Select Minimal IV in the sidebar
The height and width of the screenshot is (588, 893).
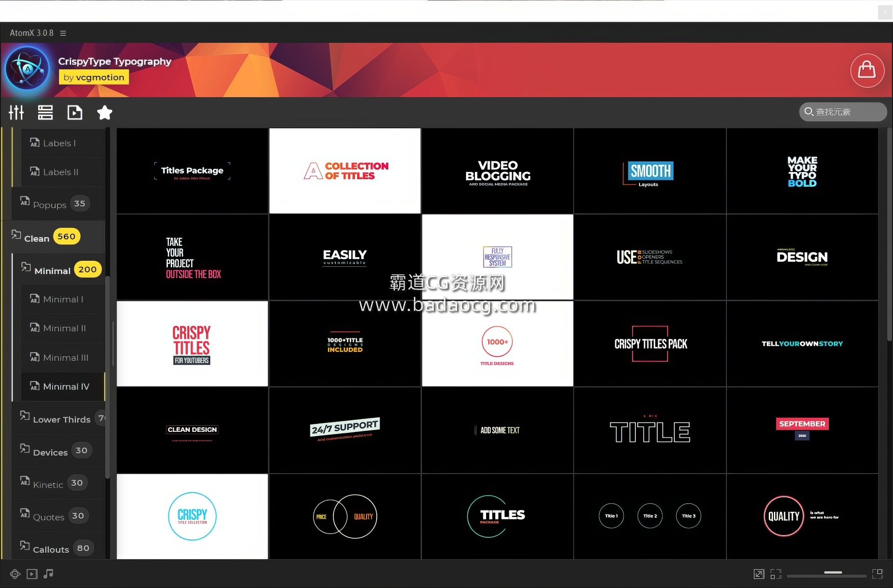(63, 386)
